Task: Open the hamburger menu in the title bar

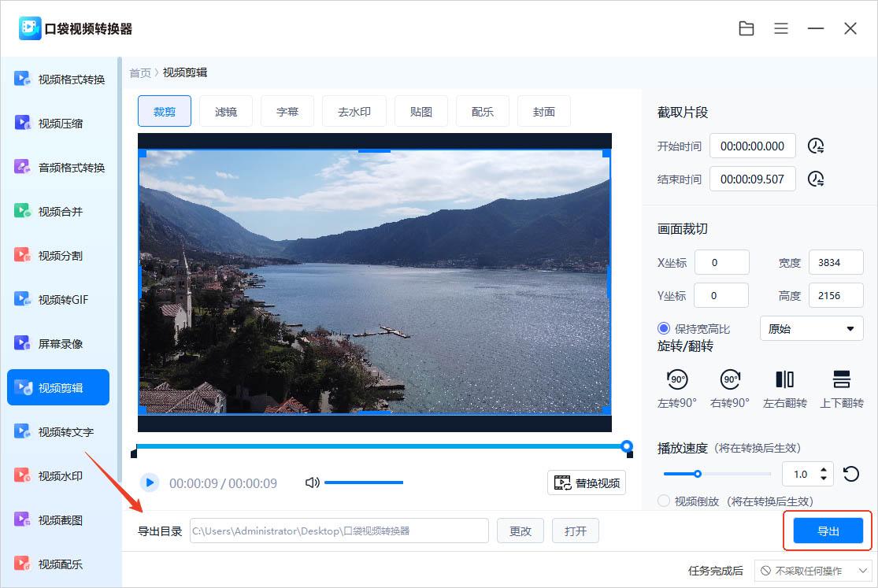Action: pos(781,28)
